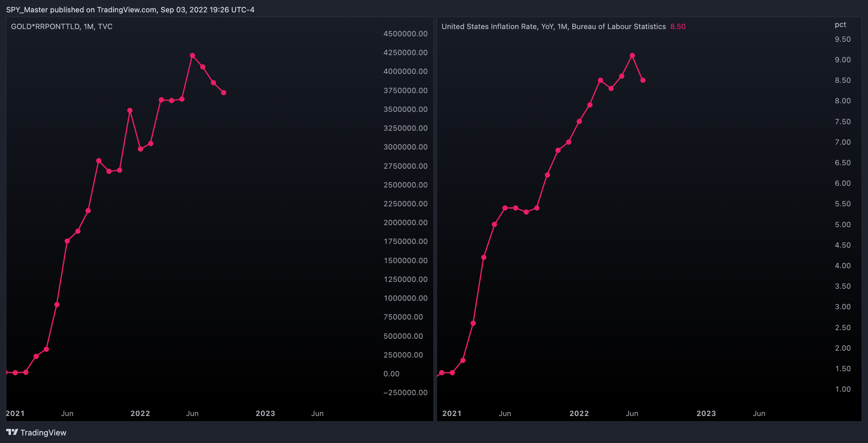This screenshot has width=868, height=443.
Task: Click the final 8.50 data point on inflation chart
Action: [643, 80]
